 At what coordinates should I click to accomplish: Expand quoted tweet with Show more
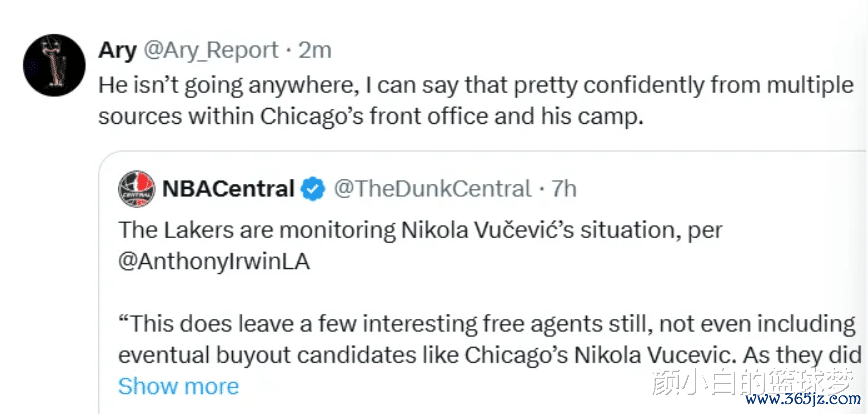pos(178,386)
